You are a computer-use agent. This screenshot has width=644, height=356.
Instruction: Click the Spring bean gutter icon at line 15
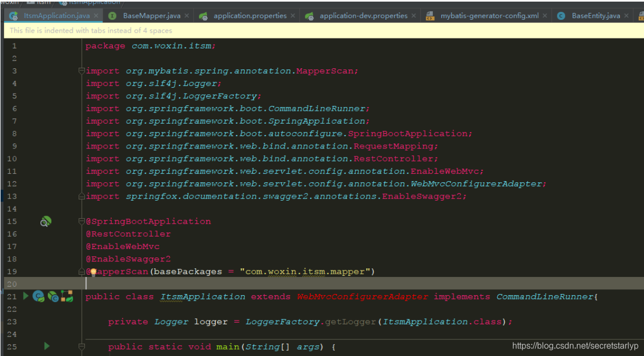[46, 221]
